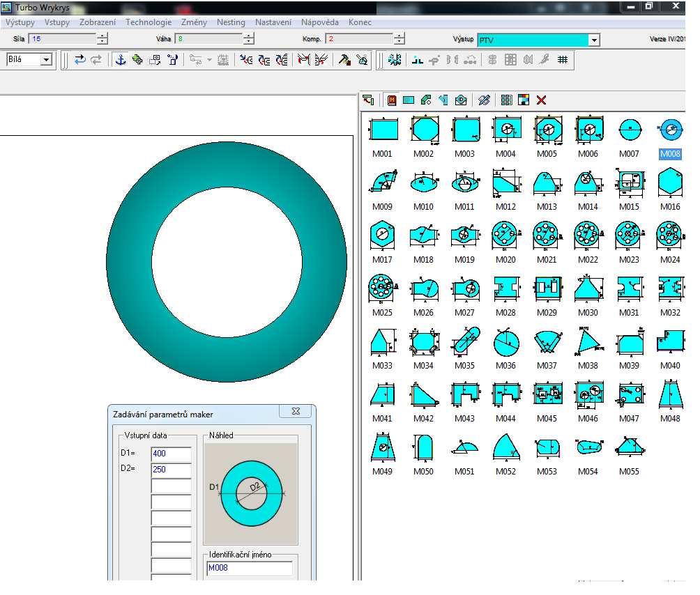Open the Zobrazení menu
Viewport: 700px width, 595px height.
(x=98, y=22)
